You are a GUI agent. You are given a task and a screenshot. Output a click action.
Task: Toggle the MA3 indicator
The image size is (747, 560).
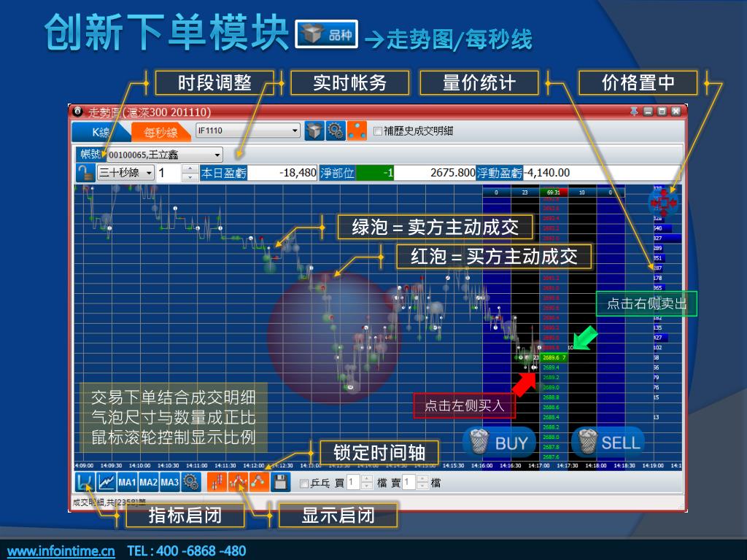[x=169, y=483]
